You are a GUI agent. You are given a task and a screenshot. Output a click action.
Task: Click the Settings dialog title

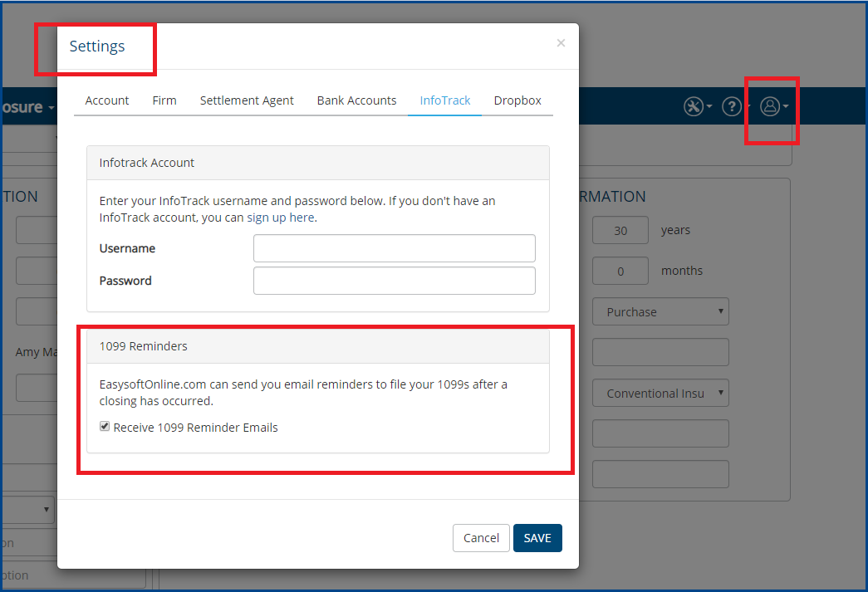point(97,46)
